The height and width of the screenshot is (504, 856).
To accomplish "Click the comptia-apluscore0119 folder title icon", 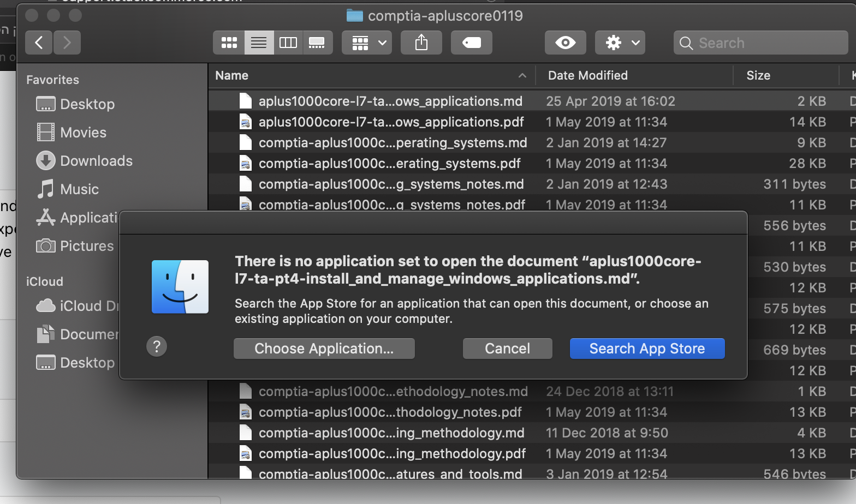I will [355, 15].
